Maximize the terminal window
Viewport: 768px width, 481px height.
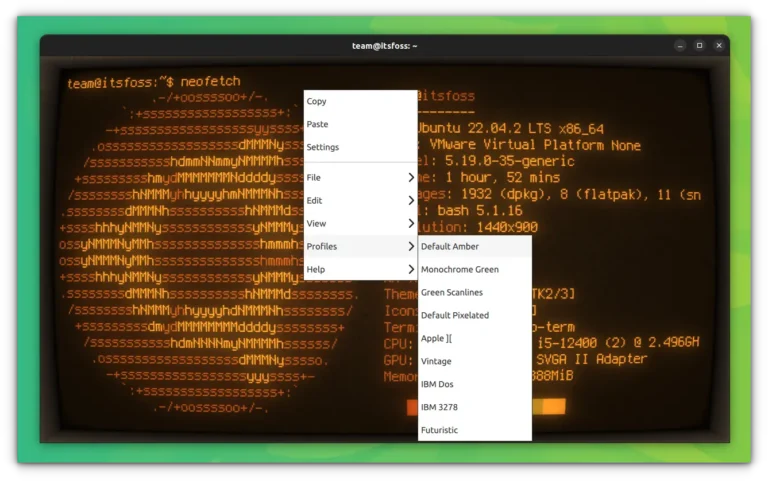tap(699, 45)
